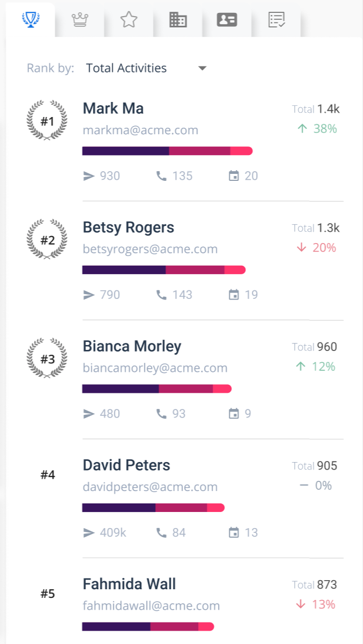363x644 pixels.
Task: Open the checklist tasks tab
Action: coord(277,20)
